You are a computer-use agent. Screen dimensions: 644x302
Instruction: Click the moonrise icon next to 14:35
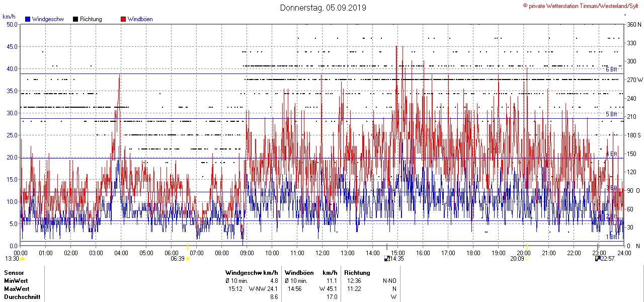386,259
